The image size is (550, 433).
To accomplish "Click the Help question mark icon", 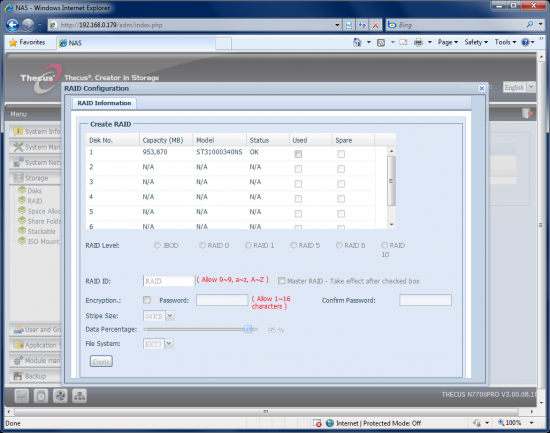I will [x=525, y=42].
